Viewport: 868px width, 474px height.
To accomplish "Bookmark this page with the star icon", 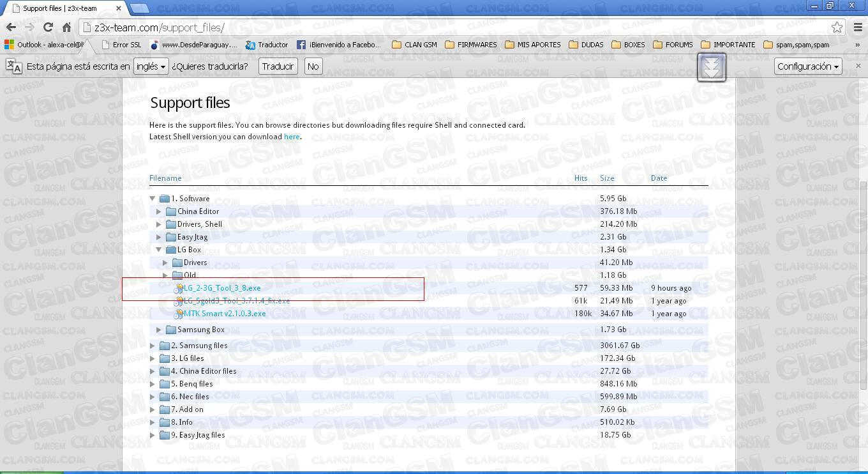I will click(837, 27).
